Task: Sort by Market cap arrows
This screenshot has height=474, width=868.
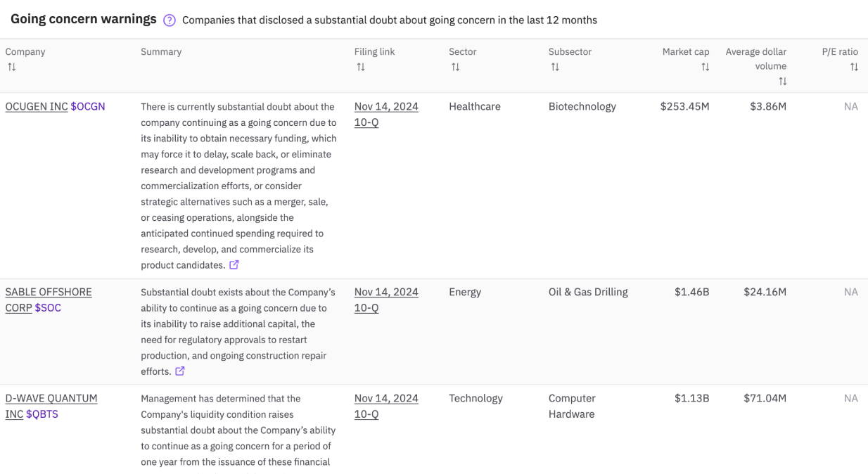Action: coord(705,67)
